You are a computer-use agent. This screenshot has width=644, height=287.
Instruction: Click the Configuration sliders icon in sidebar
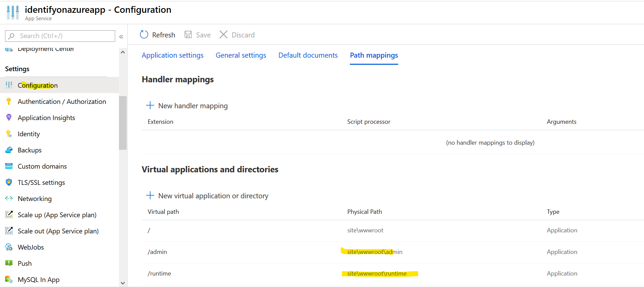[9, 85]
